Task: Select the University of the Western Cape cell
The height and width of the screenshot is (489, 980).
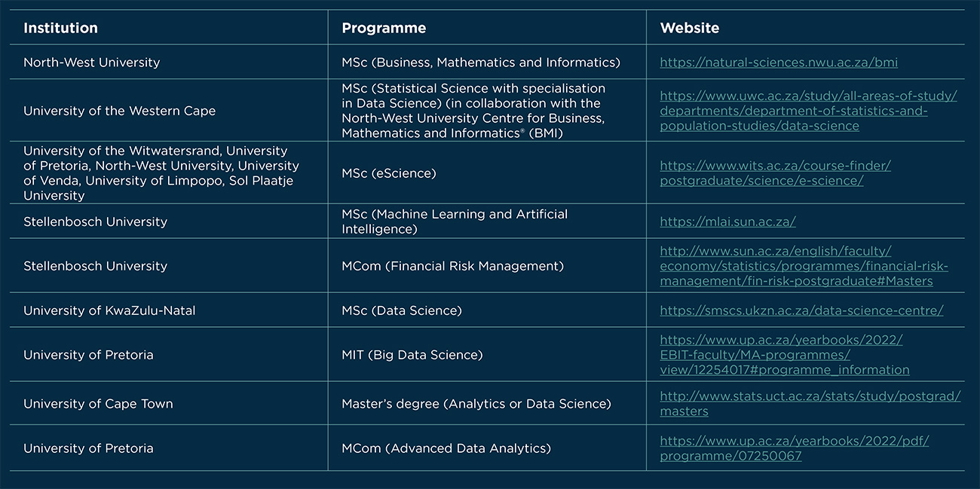Action: coord(119,111)
